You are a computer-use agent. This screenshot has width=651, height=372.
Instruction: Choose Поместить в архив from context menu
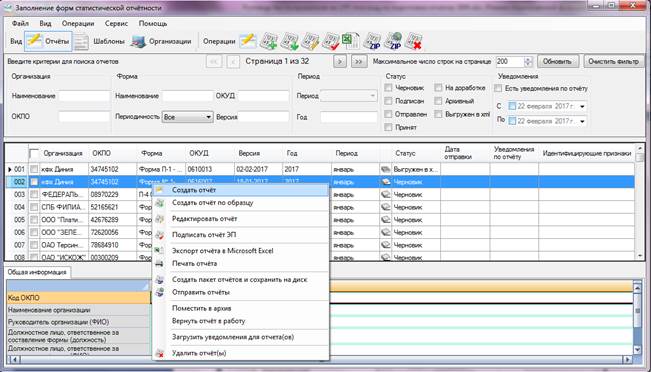pos(241,308)
